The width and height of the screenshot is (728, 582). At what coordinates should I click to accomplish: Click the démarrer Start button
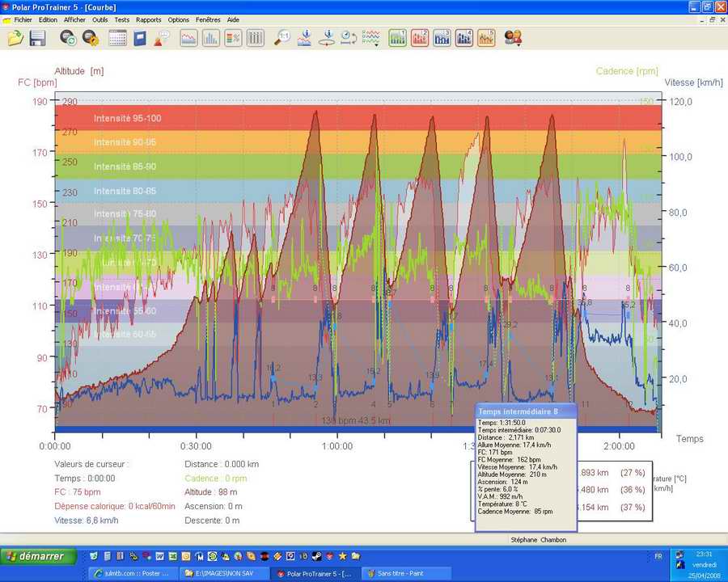pyautogui.click(x=38, y=556)
